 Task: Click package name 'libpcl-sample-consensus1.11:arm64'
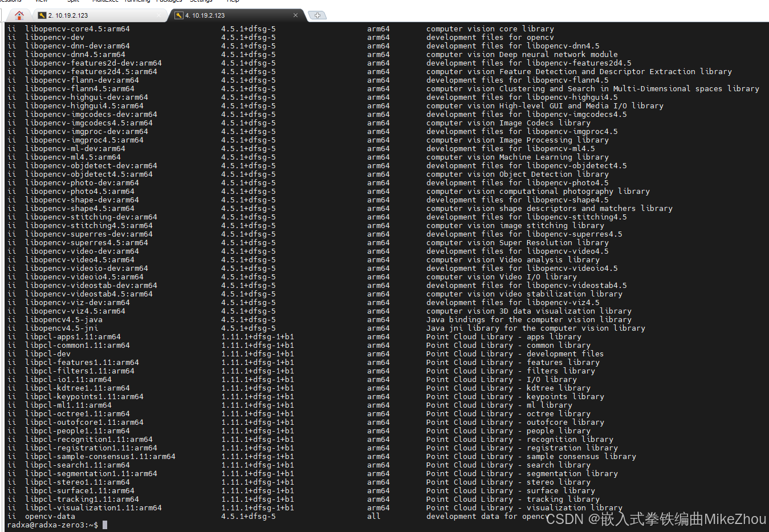click(100, 456)
